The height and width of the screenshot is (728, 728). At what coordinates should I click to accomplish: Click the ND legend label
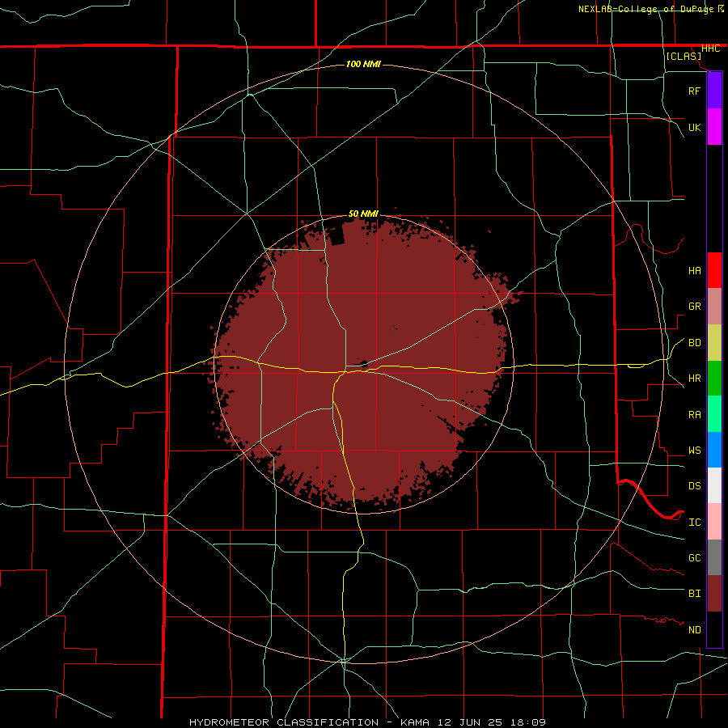694,630
